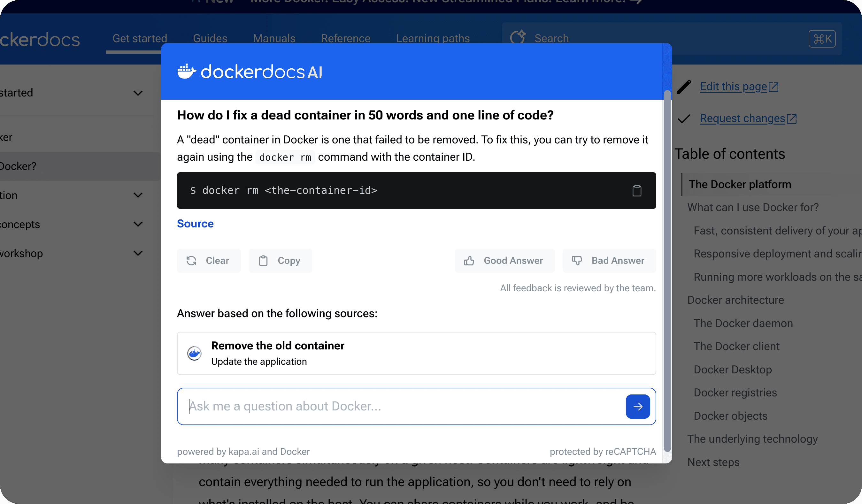The height and width of the screenshot is (504, 862).
Task: Open the Reference tab
Action: 345,38
